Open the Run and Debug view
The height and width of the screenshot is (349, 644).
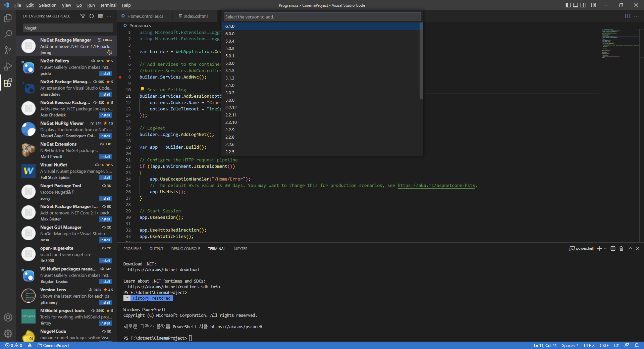pyautogui.click(x=8, y=66)
